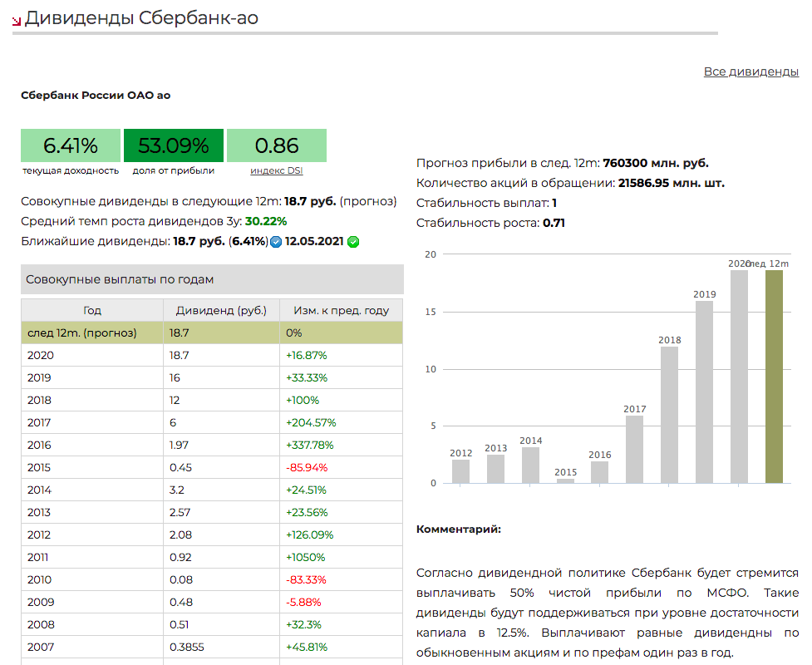Click the 0.86 DSI index box
This screenshot has width=812, height=665.
click(x=277, y=145)
